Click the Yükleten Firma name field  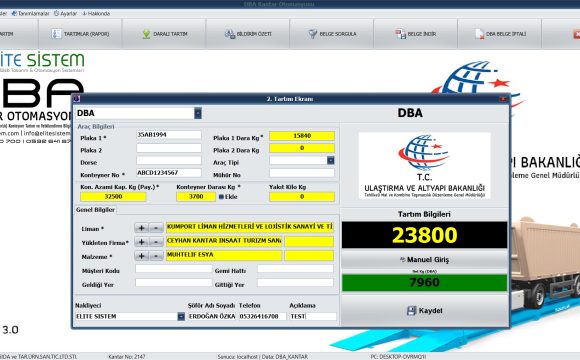click(224, 241)
